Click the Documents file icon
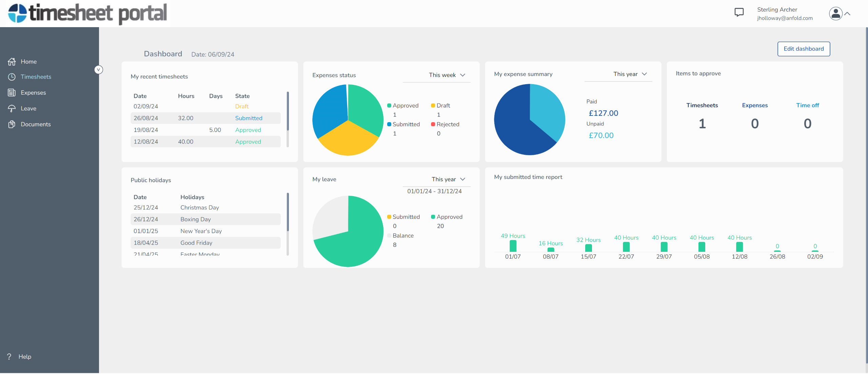The height and width of the screenshot is (374, 868). (x=12, y=124)
